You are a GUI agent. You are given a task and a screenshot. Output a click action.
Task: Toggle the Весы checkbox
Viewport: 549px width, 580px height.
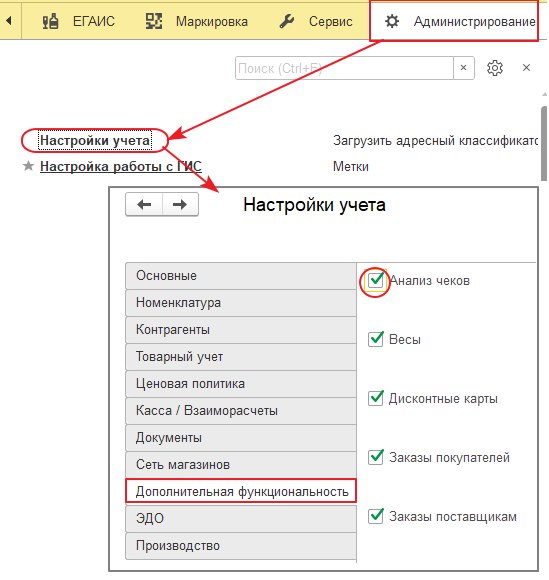coord(375,339)
